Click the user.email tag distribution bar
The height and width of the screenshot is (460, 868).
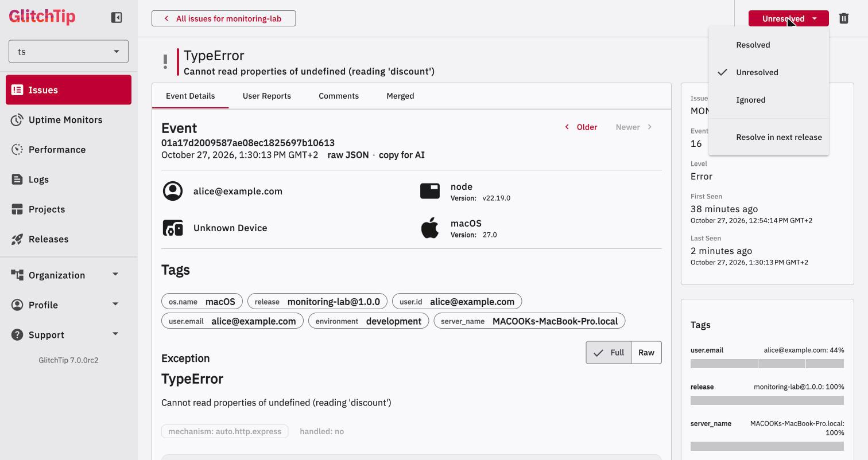coord(767,364)
